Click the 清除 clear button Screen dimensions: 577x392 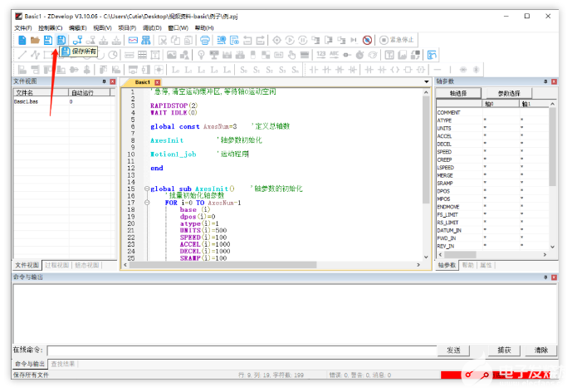click(541, 350)
